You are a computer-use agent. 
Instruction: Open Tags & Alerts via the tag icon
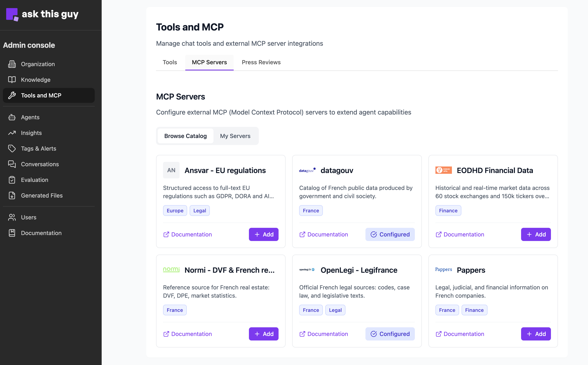coord(12,149)
